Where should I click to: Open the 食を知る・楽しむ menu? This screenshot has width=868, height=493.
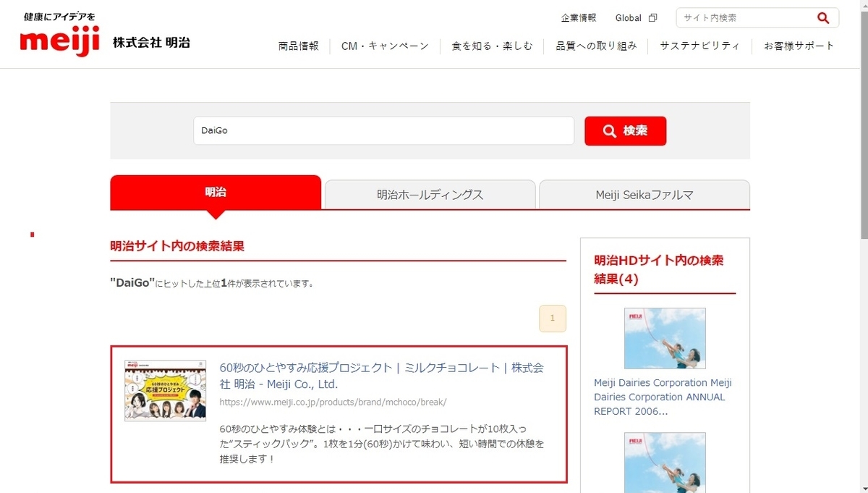coord(492,46)
